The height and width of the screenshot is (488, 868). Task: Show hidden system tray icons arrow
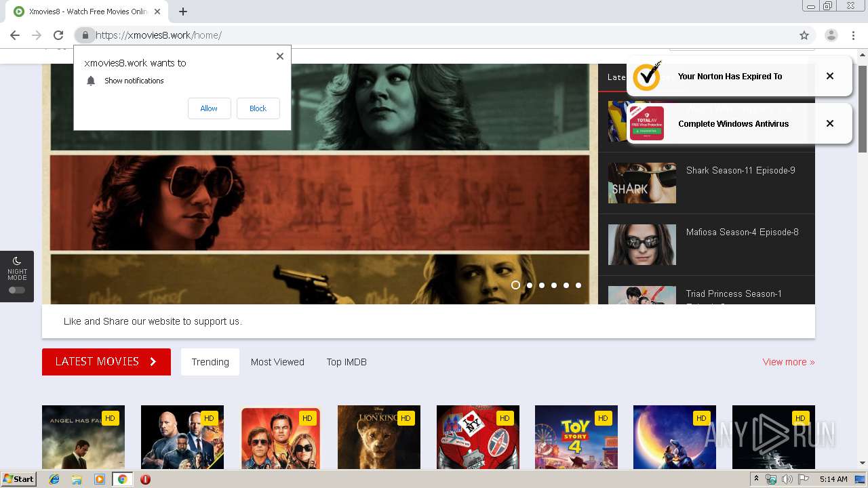tap(757, 479)
